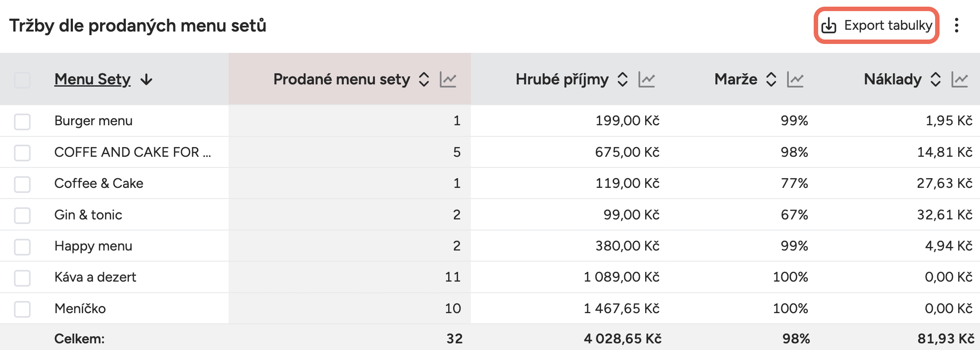Click the download icon in Export tabulky
The height and width of the screenshot is (350, 980).
click(x=828, y=26)
